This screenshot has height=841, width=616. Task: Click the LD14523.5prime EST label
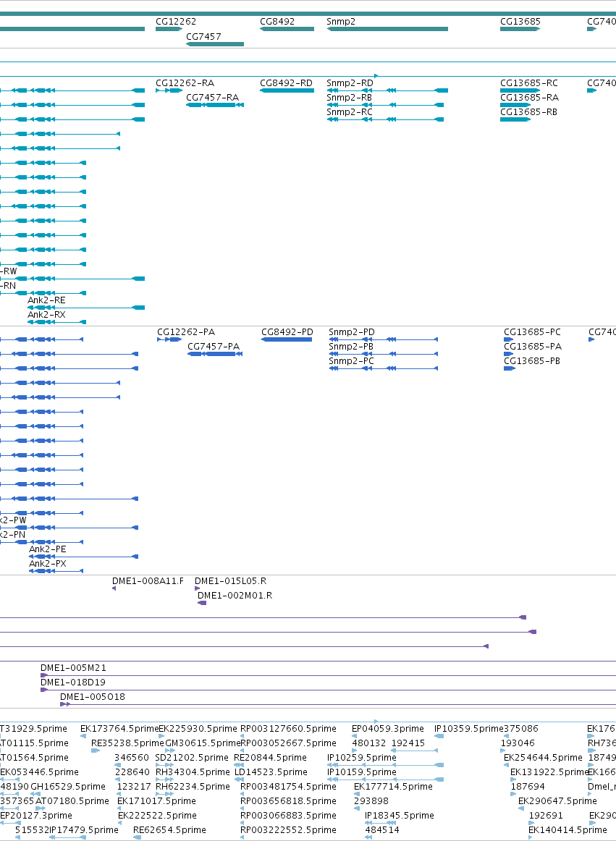coord(271,772)
